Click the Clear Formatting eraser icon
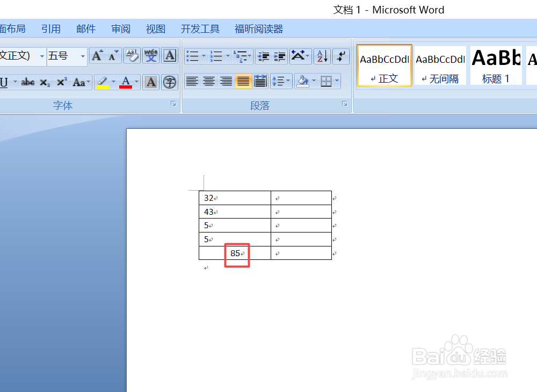 (x=132, y=55)
